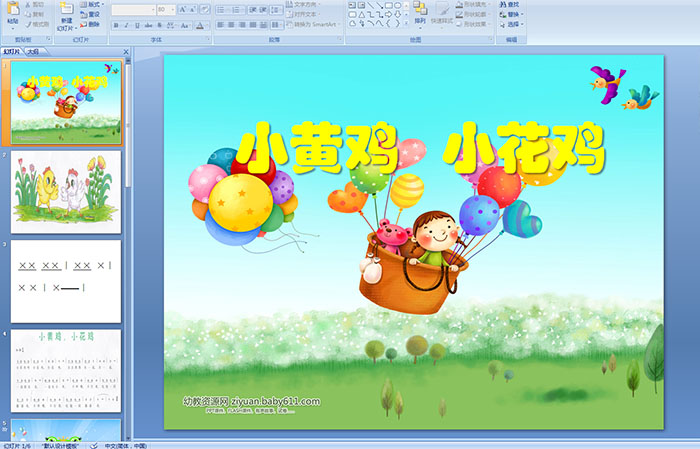The width and height of the screenshot is (700, 449).
Task: Toggle bold formatting
Action: click(114, 25)
